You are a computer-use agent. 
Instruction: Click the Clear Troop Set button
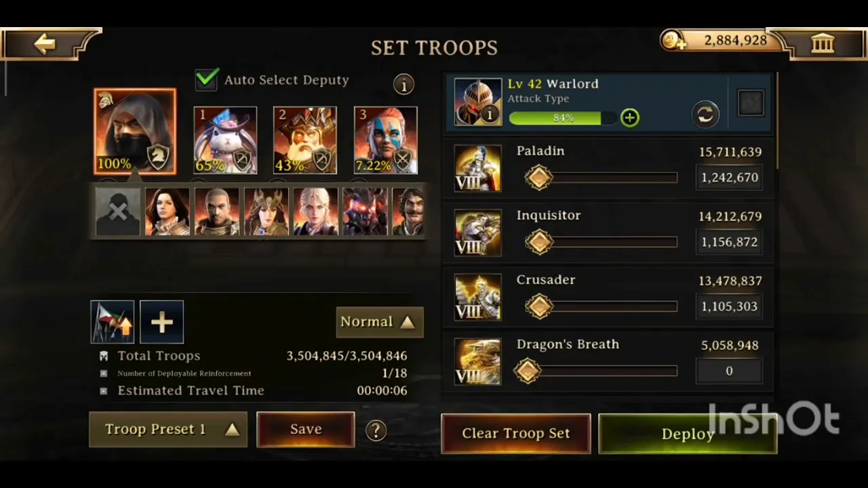516,434
